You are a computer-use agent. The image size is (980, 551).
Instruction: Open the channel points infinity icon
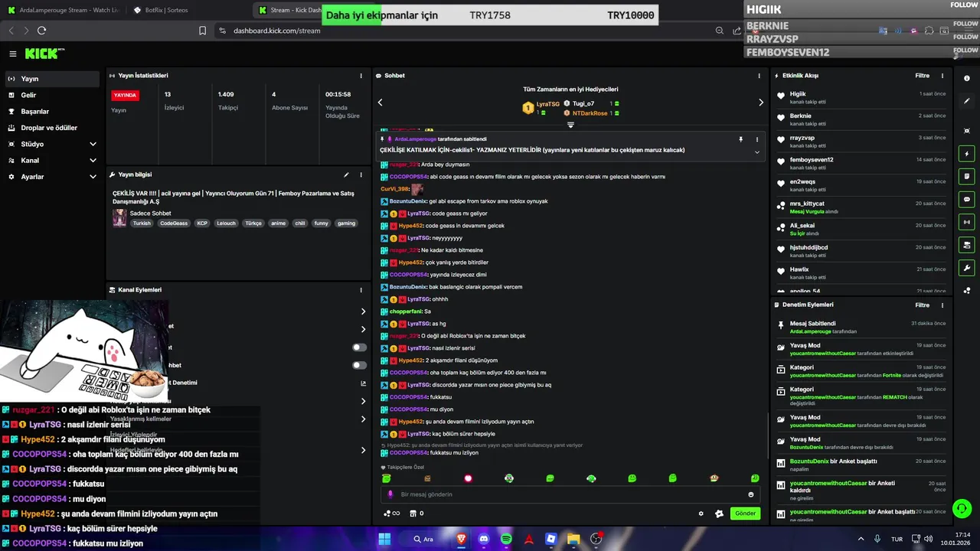pyautogui.click(x=391, y=514)
